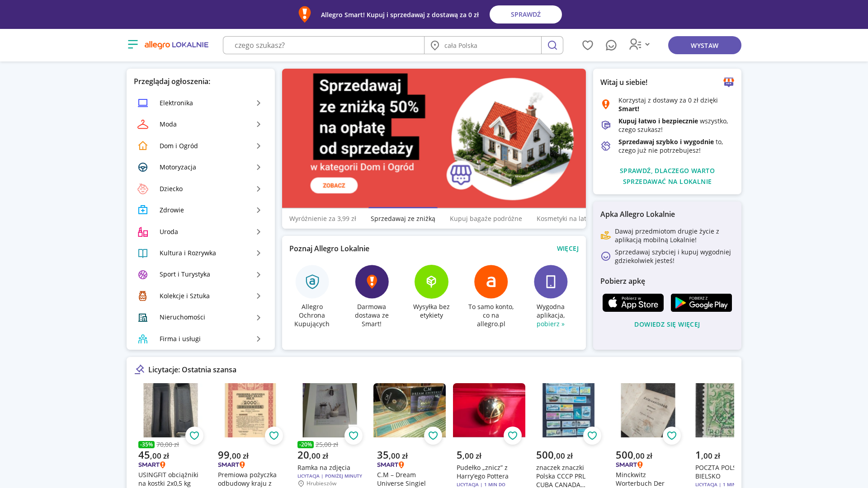The image size is (868, 488).
Task: Expand the Motoryzacja category chevron
Action: (259, 167)
